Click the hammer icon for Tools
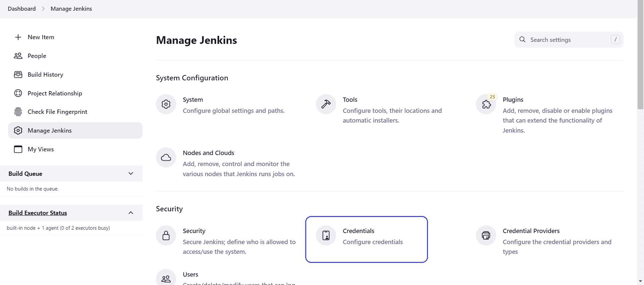 [x=326, y=104]
